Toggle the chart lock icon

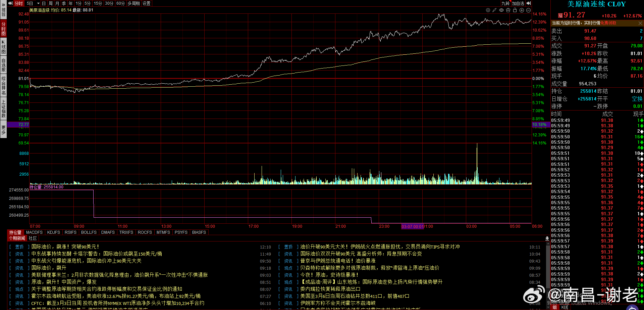click(x=515, y=10)
